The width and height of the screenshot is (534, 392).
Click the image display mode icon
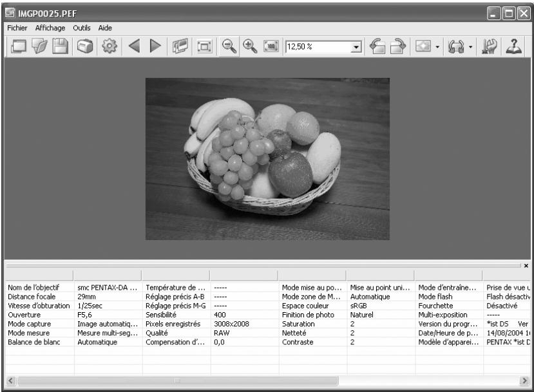[x=423, y=46]
